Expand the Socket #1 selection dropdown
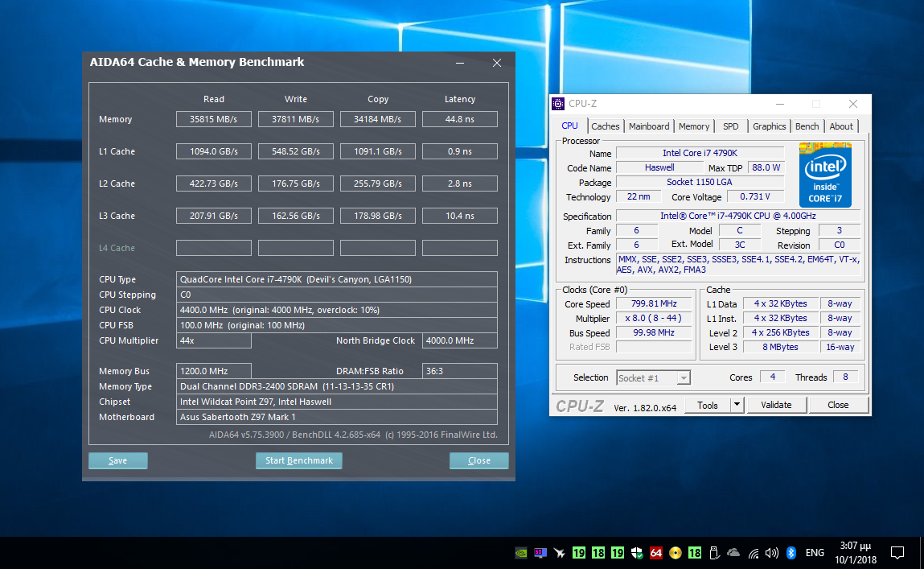The image size is (924, 569). [684, 378]
